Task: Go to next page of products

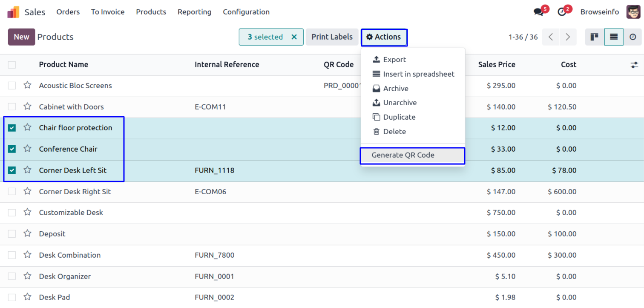Action: pyautogui.click(x=568, y=37)
